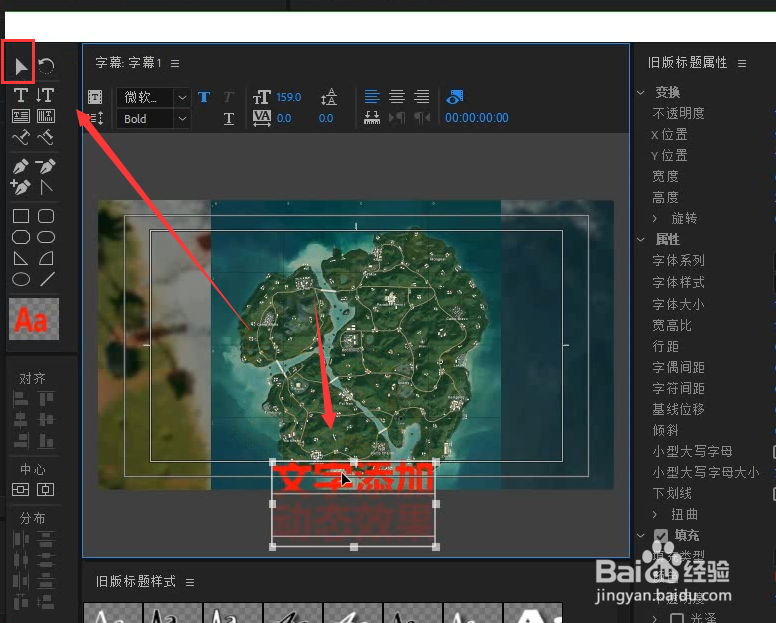The image size is (776, 623).
Task: Open the Bold font style dropdown
Action: tap(152, 119)
